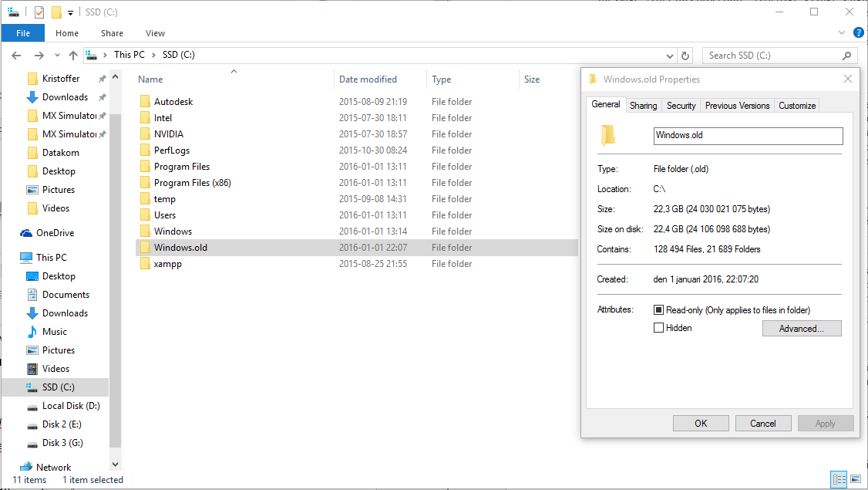Click Cancel in the Properties dialog
This screenshot has width=868, height=490.
coord(763,423)
